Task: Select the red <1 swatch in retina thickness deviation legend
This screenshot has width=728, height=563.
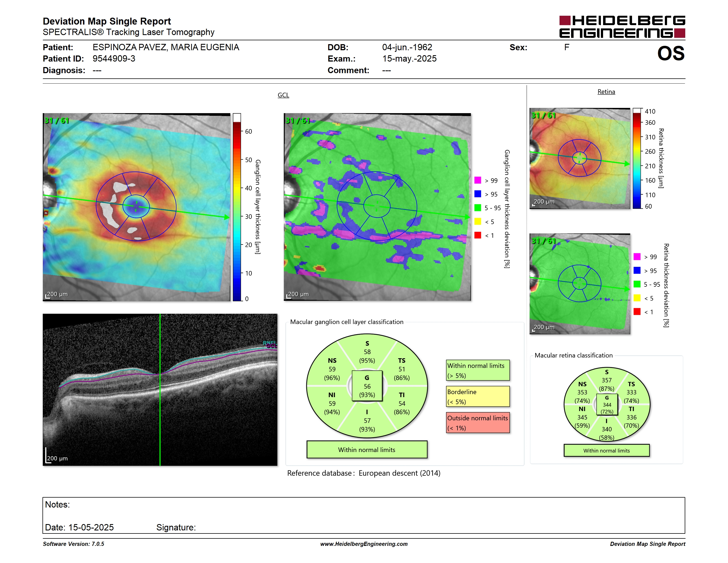Action: coord(637,312)
